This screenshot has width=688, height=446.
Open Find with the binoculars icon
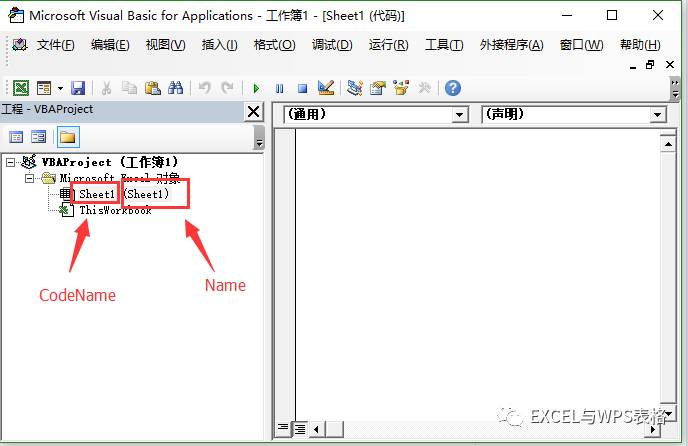[x=176, y=88]
